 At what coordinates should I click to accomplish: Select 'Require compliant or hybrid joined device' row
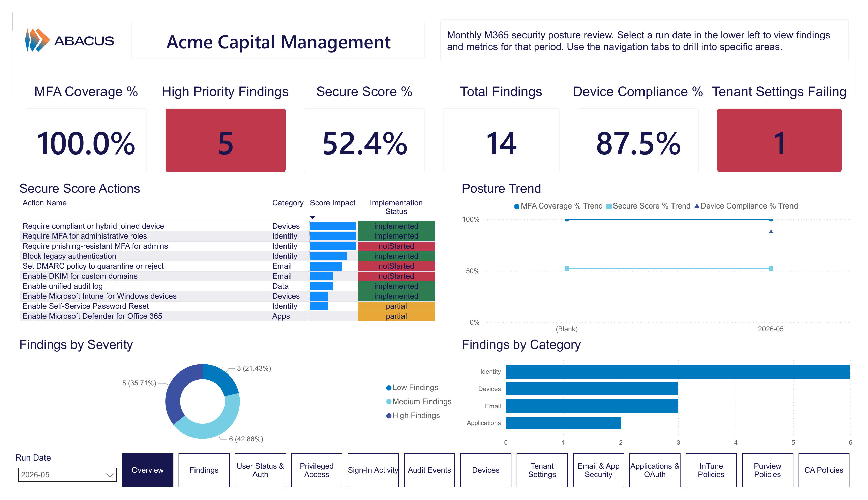coord(227,226)
